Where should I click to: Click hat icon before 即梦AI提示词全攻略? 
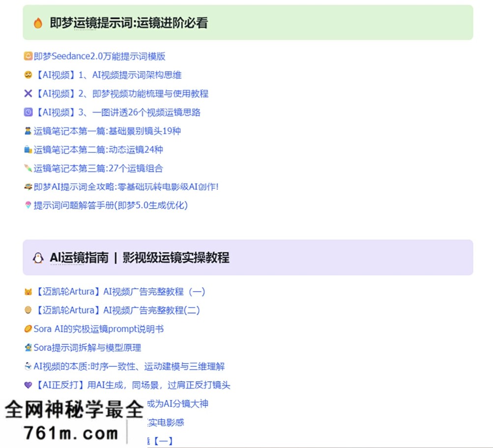[29, 187]
